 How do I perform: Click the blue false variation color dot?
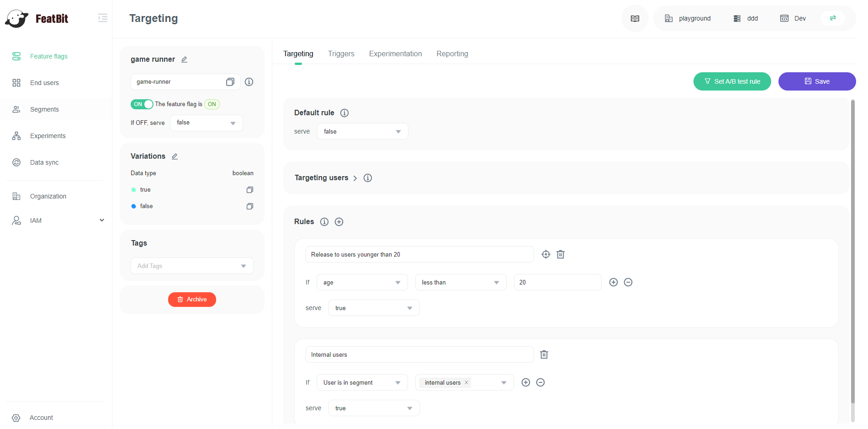point(134,206)
